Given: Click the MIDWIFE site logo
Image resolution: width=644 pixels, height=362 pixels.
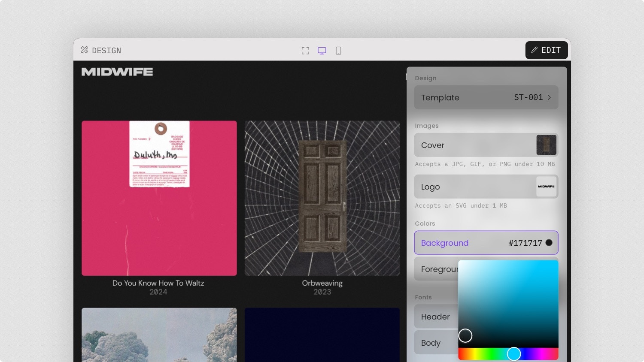Looking at the screenshot, I should [117, 72].
